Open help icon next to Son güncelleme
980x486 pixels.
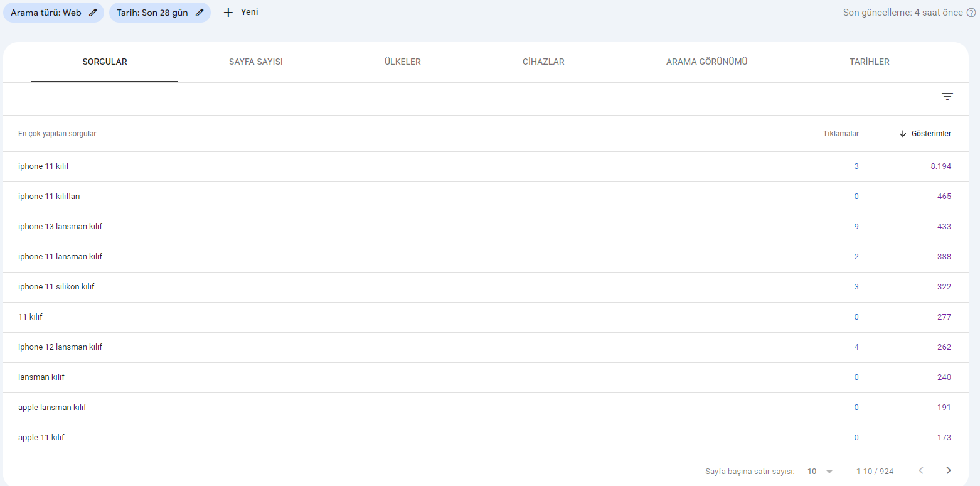[x=970, y=13]
